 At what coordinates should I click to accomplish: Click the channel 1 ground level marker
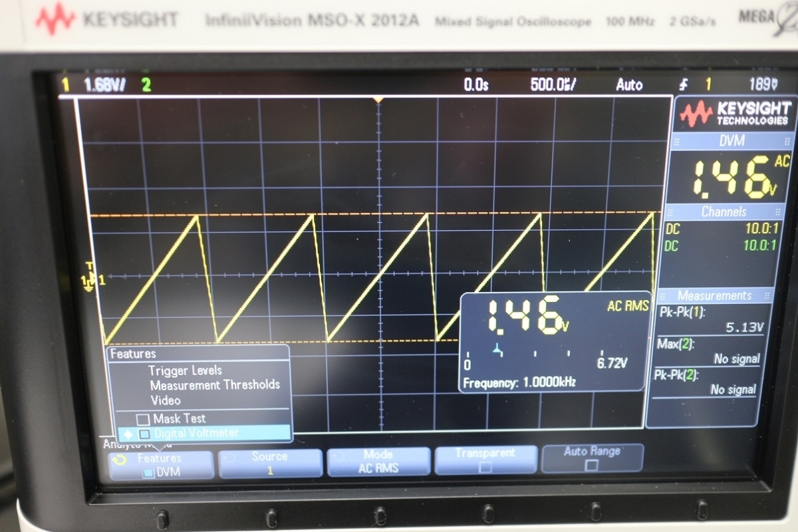point(88,281)
